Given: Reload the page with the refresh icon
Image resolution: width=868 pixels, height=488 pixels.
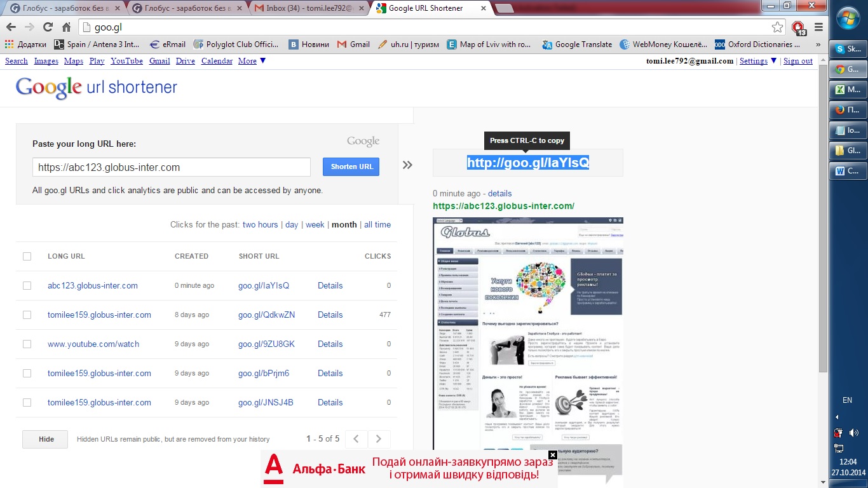Looking at the screenshot, I should coord(48,27).
